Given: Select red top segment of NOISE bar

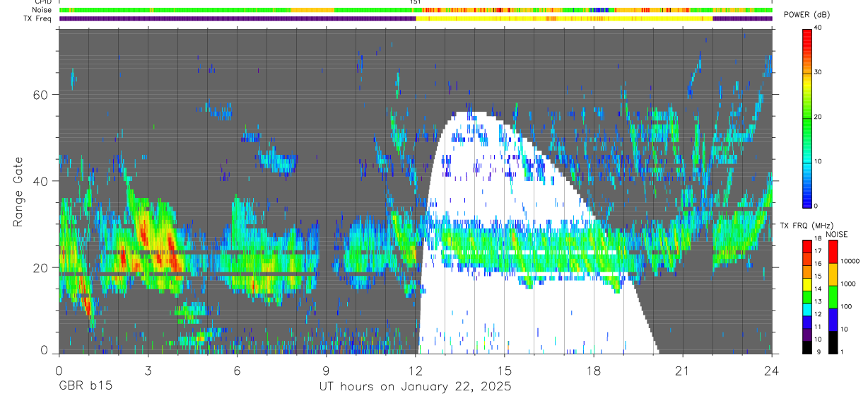Looking at the screenshot, I should coord(833,251).
